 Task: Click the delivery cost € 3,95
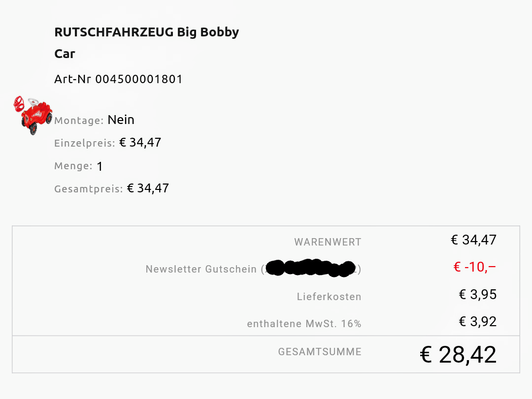pyautogui.click(x=478, y=294)
